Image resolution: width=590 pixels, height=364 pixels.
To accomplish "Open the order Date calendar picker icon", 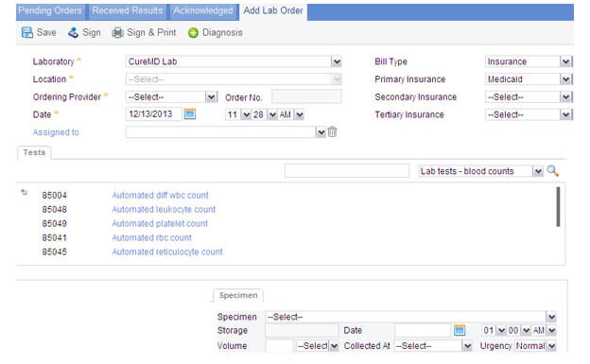I will pyautogui.click(x=190, y=113).
